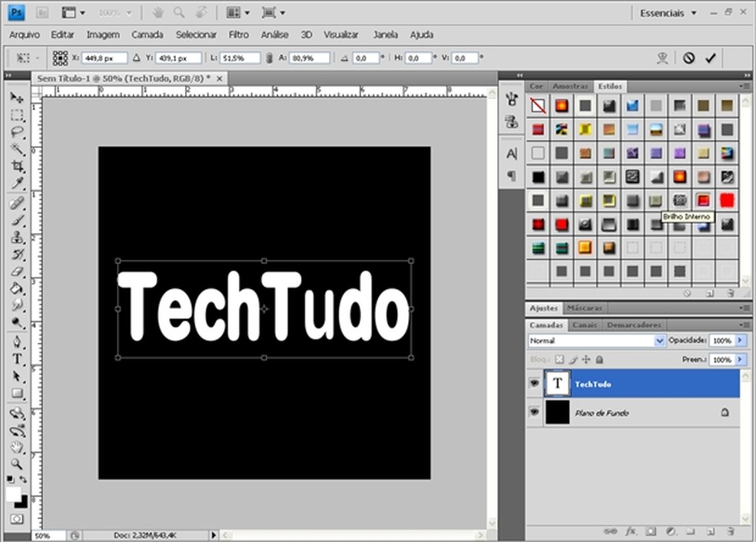Open the Normal blend mode dropdown
Viewport: 756px width, 542px height.
tap(597, 341)
